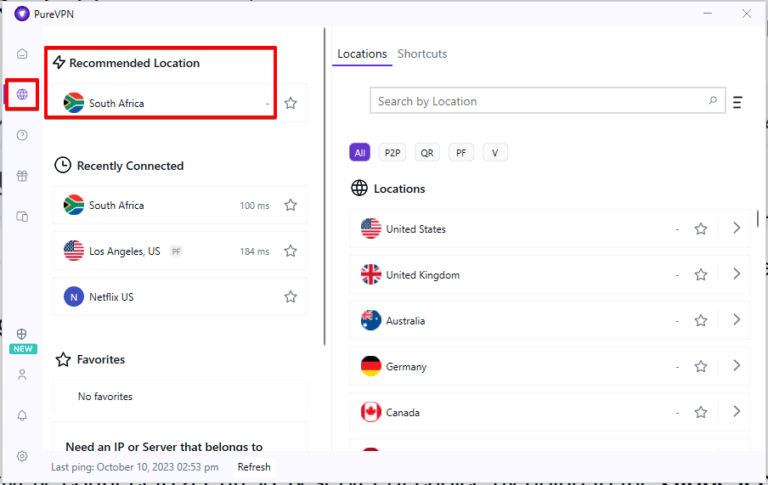Expand the Germany location chevron
Viewport: 768px width, 485px height.
tap(737, 366)
